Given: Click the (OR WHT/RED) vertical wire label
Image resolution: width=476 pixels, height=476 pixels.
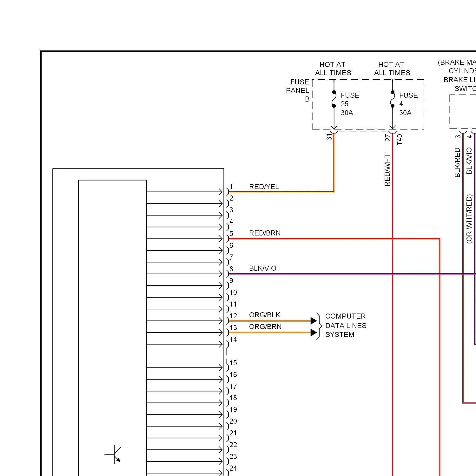Looking at the screenshot, I should pos(469,219).
